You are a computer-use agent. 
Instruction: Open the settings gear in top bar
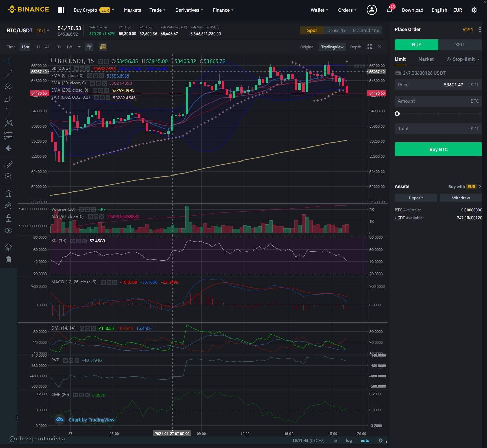point(474,10)
